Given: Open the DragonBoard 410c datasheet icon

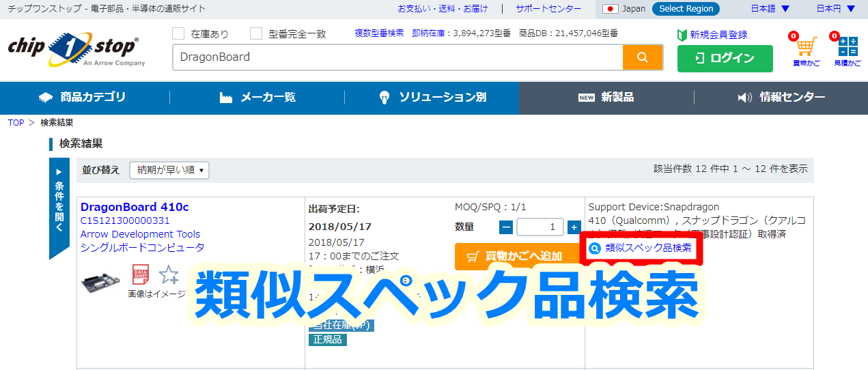Looking at the screenshot, I should pyautogui.click(x=140, y=274).
